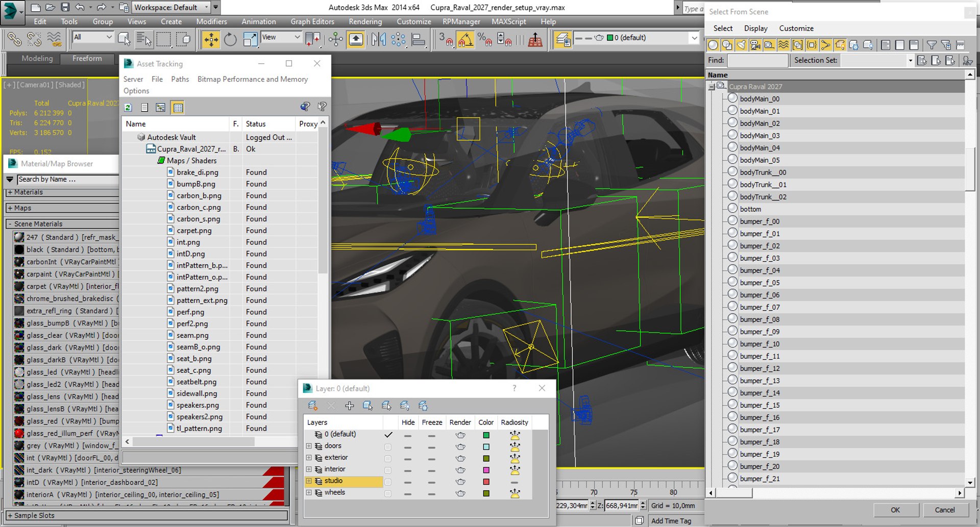Open Display menu in Select From Scene
Viewport: 980px width, 527px height.
[755, 29]
